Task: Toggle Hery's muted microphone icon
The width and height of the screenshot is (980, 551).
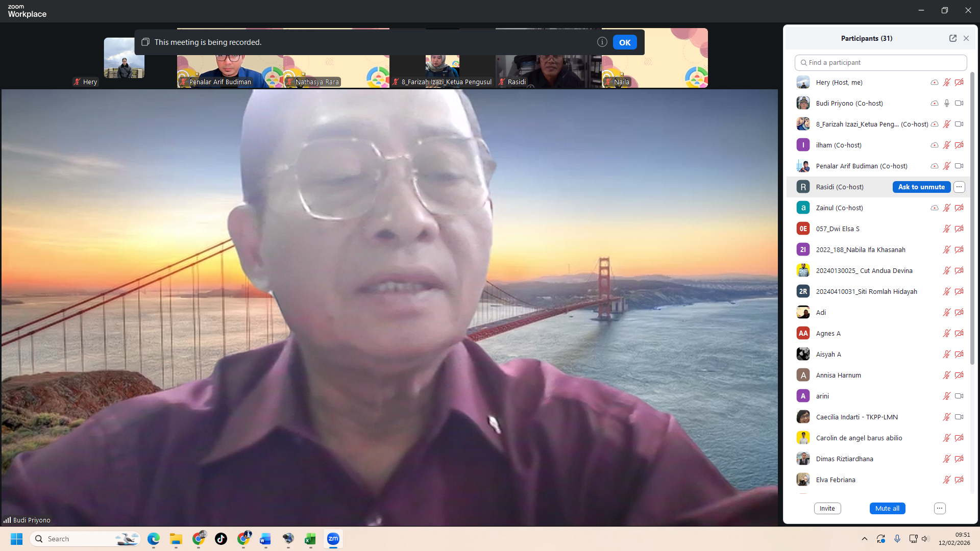Action: [x=947, y=82]
